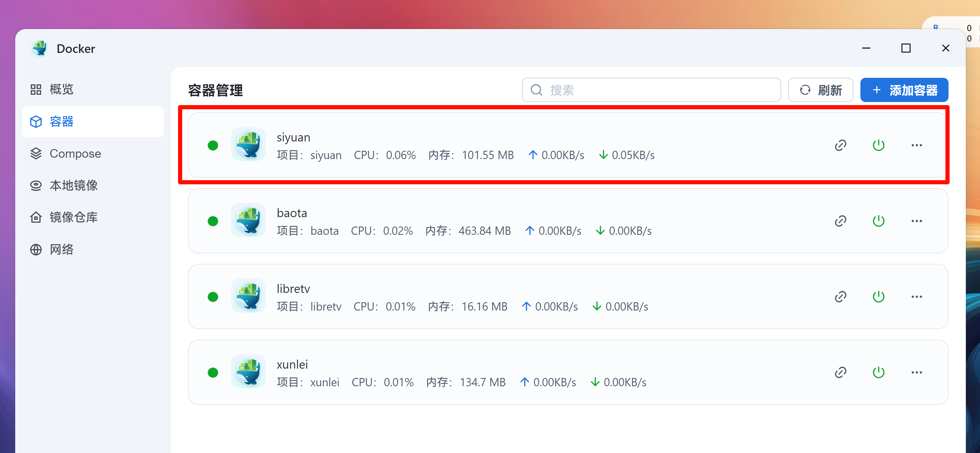This screenshot has width=980, height=453.
Task: Open more options for xunlei container
Action: [916, 372]
